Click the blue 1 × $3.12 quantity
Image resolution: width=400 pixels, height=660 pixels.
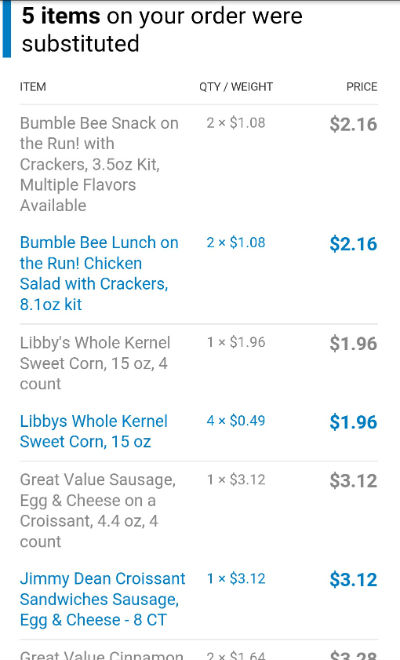[236, 578]
